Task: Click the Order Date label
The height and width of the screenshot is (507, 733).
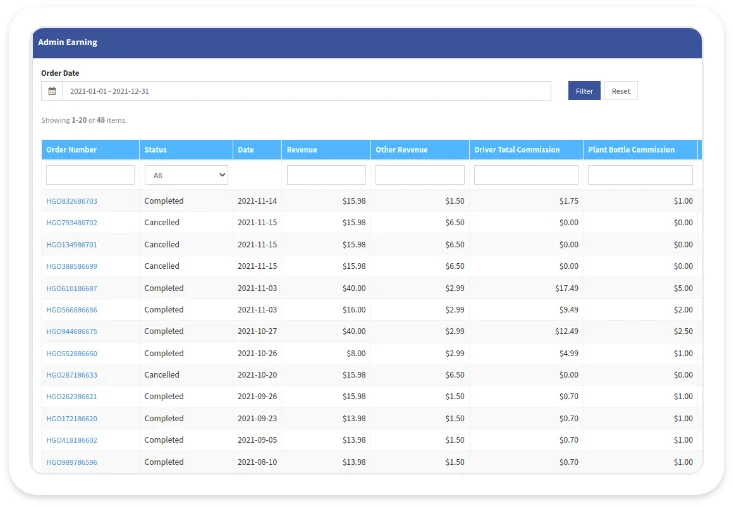Action: 60,73
